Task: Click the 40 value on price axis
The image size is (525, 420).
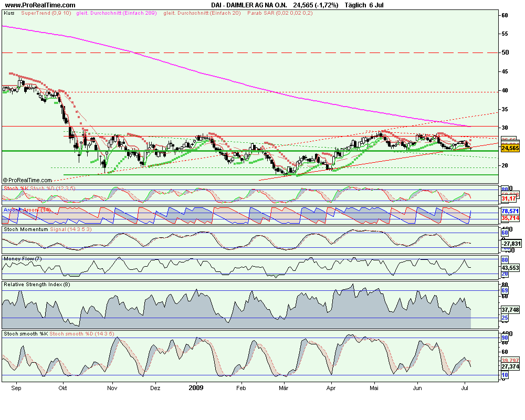Action: (505, 90)
